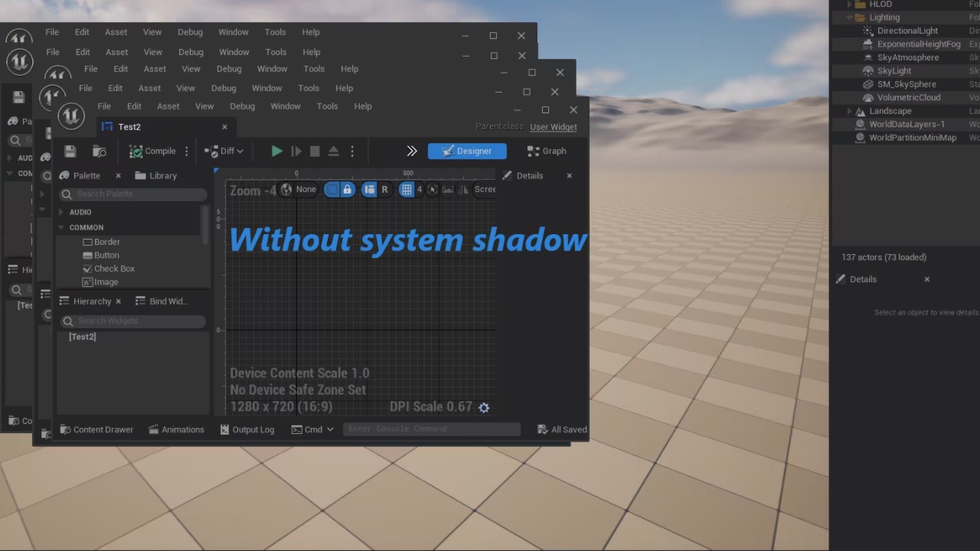Switch to the Library tab in the Palette panel
The height and width of the screenshot is (551, 980).
pyautogui.click(x=162, y=175)
